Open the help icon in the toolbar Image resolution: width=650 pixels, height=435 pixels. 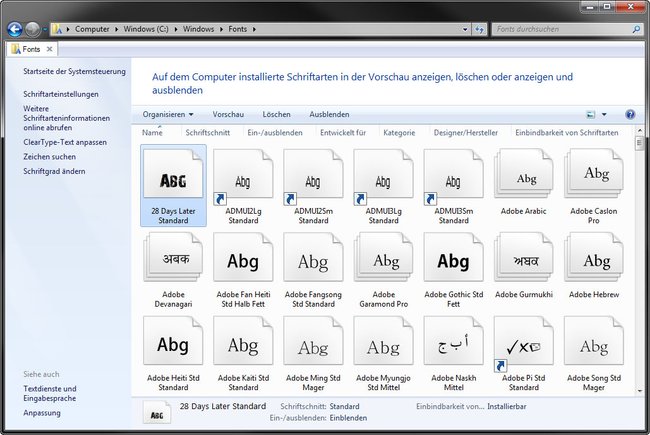tap(630, 114)
